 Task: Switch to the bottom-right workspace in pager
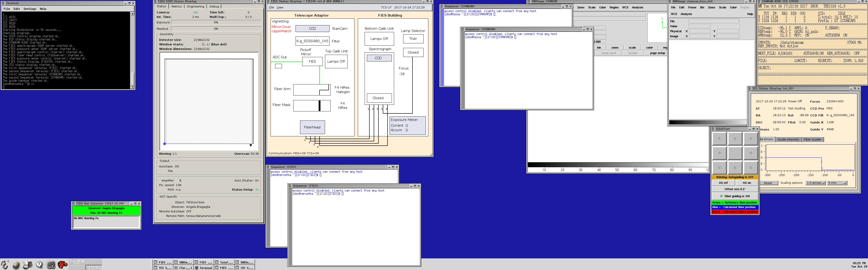tap(94, 267)
